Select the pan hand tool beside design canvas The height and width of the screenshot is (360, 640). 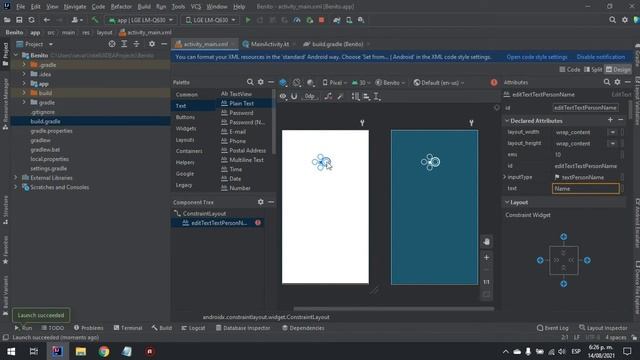[487, 242]
